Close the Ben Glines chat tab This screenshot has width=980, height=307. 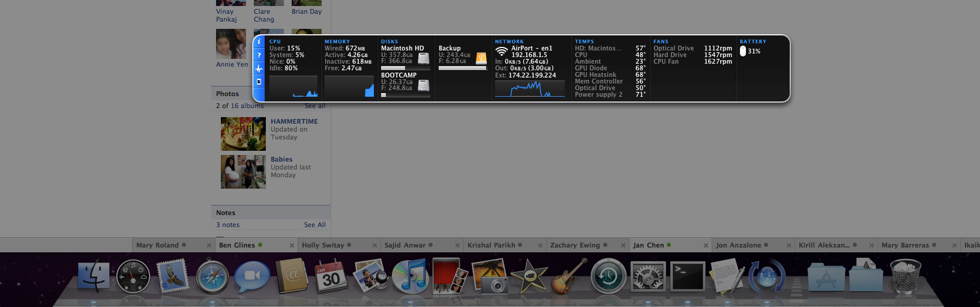292,246
